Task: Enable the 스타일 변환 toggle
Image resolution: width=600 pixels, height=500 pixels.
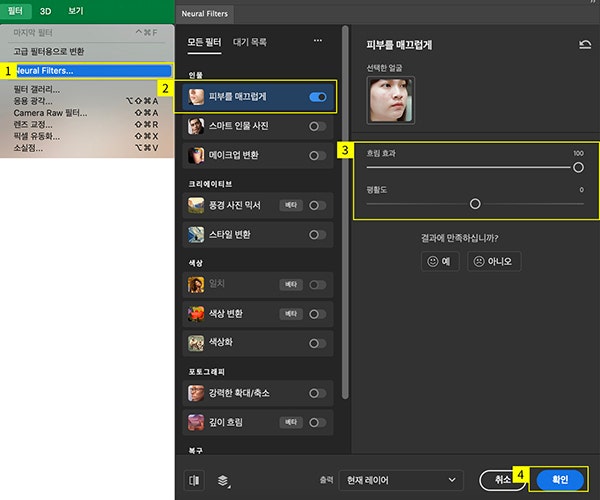Action: pyautogui.click(x=318, y=235)
